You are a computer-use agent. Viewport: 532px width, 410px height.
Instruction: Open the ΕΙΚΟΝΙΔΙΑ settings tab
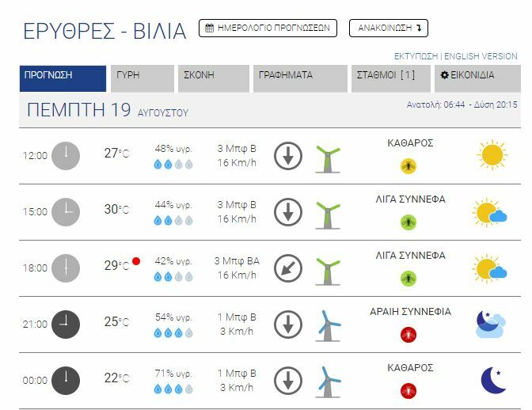pos(477,78)
